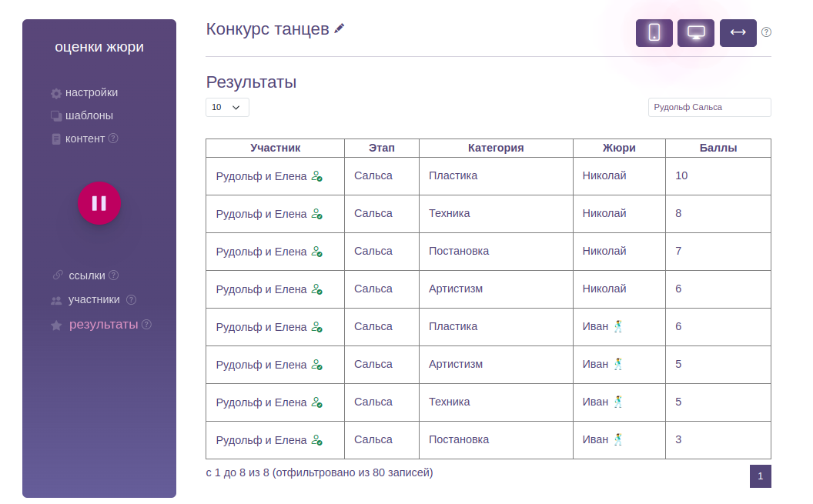Open участники in the sidebar
This screenshot has height=504, width=813.
click(x=94, y=299)
